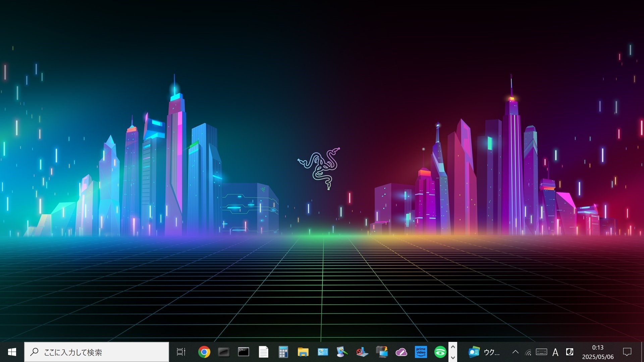Open Task View from the taskbar
The width and height of the screenshot is (644, 362).
click(x=181, y=352)
